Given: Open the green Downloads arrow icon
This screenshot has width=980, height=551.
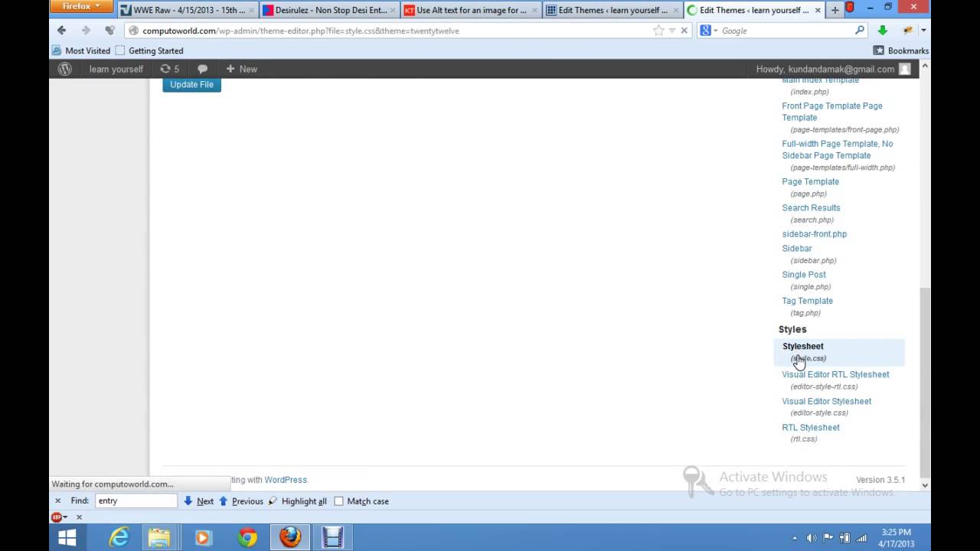Looking at the screenshot, I should pyautogui.click(x=883, y=31).
